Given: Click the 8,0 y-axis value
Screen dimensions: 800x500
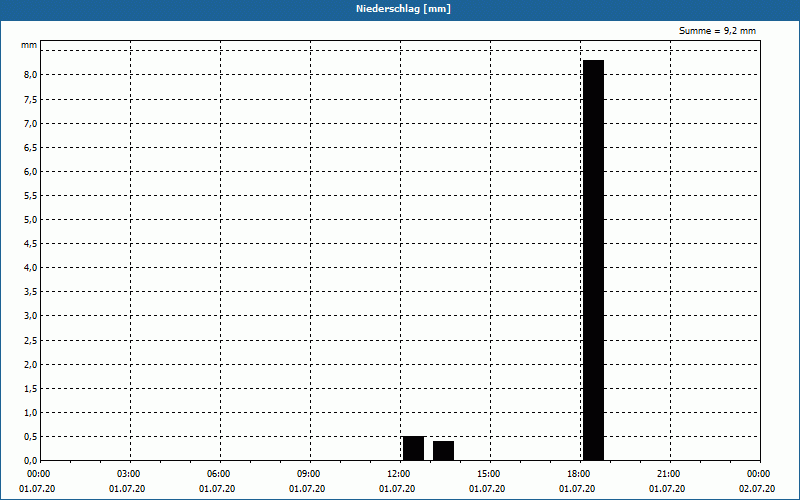Looking at the screenshot, I should click(x=31, y=75).
